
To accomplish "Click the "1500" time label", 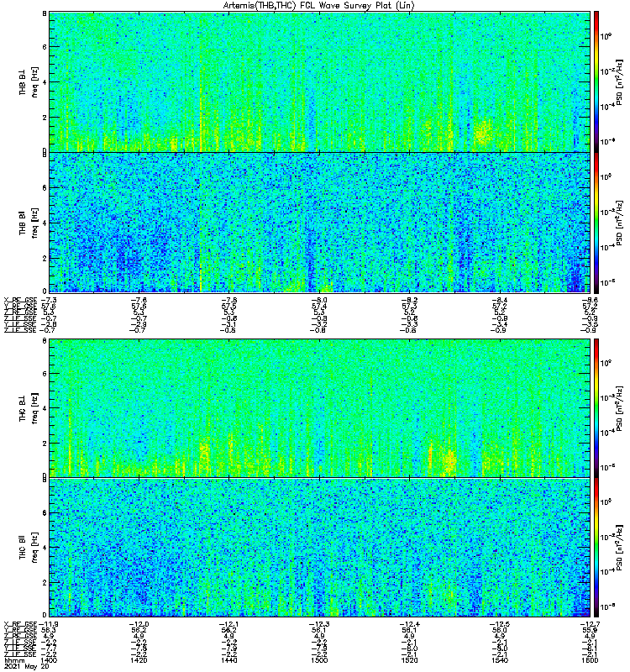I will (x=319, y=660).
